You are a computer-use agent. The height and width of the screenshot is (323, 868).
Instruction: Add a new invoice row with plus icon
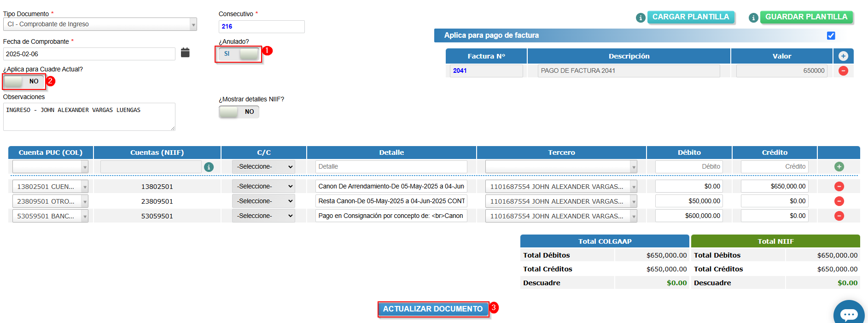point(843,56)
